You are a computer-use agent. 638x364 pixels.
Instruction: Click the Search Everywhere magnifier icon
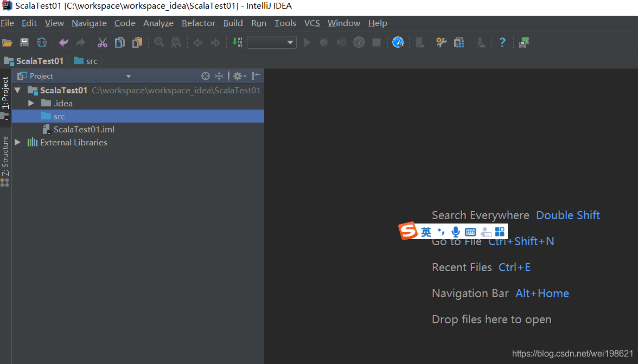pyautogui.click(x=158, y=42)
